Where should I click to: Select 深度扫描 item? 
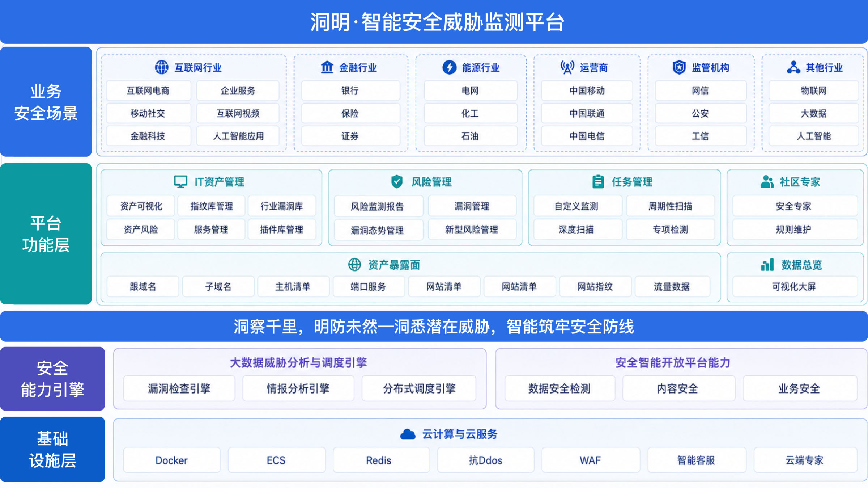pos(578,229)
